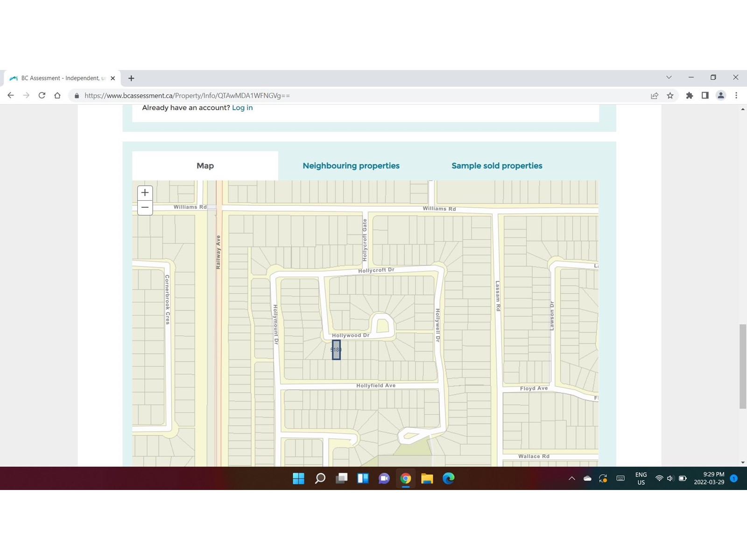Open Chrome three-dot menu

tap(736, 95)
